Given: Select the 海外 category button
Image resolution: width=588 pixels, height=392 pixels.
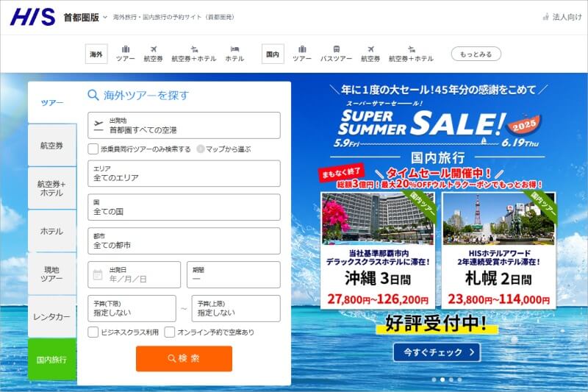Looking at the screenshot, I should 96,54.
